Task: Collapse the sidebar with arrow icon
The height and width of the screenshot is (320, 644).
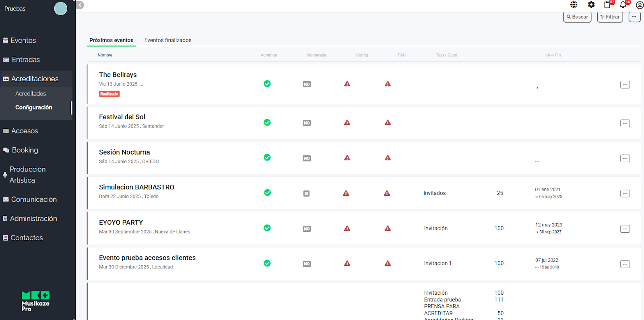Action: coord(80,5)
